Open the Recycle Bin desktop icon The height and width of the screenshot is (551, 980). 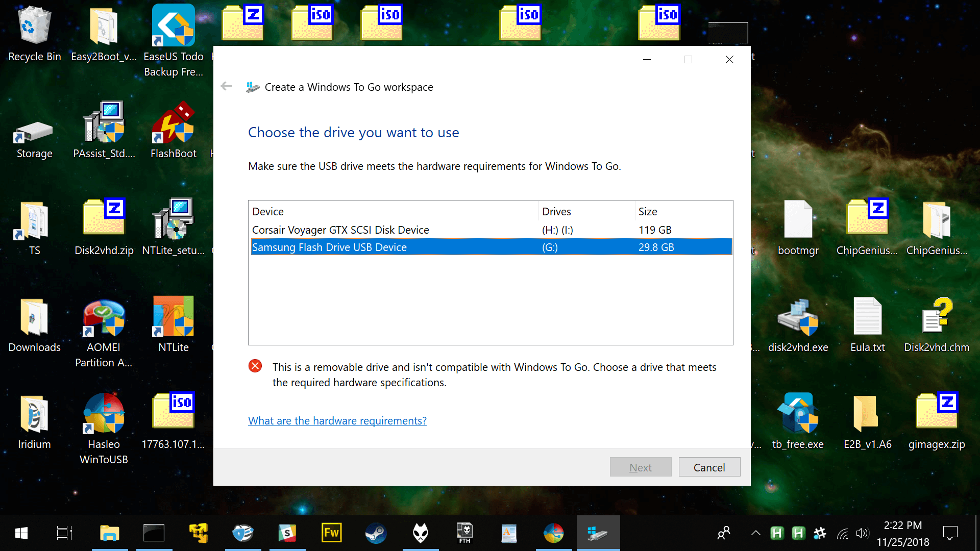[x=34, y=34]
